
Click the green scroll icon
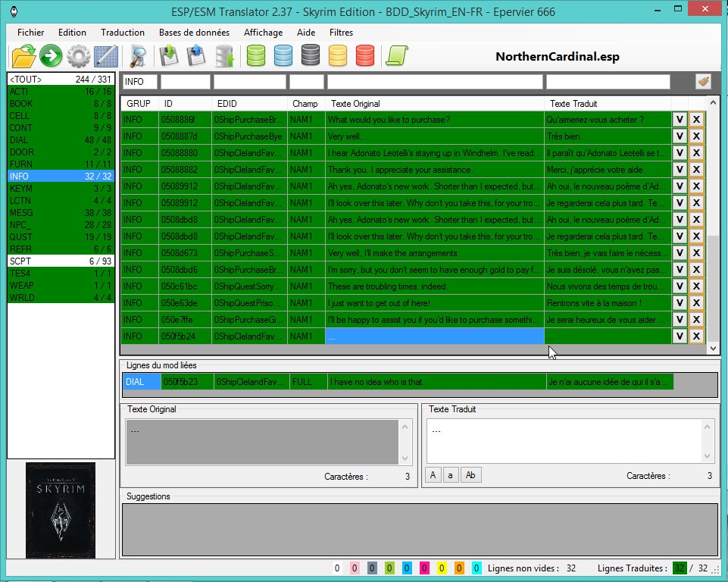click(397, 55)
